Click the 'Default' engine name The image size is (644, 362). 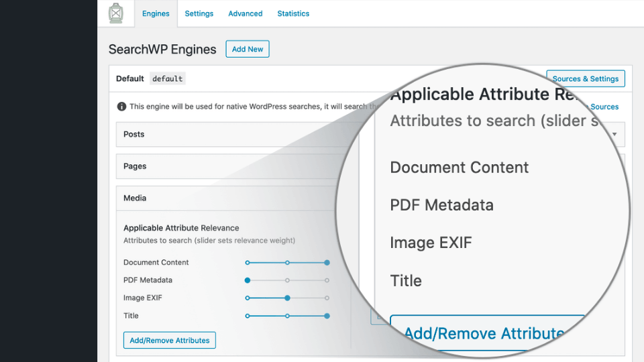[x=129, y=78]
